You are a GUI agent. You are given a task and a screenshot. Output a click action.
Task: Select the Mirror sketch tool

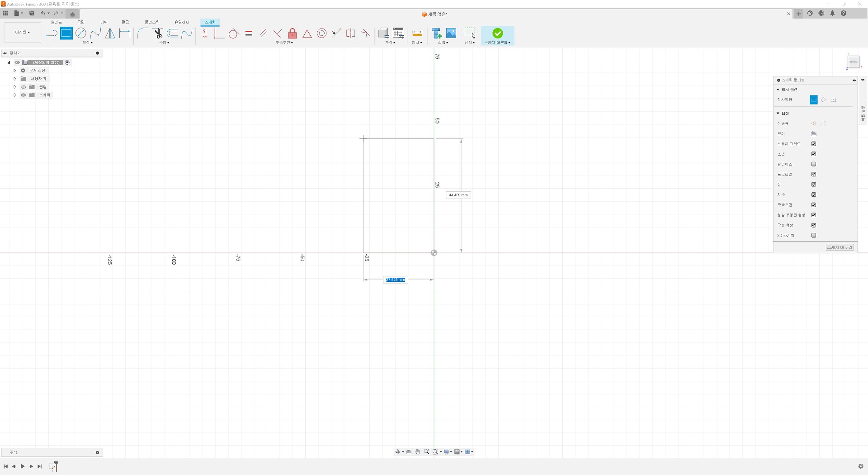coord(110,33)
